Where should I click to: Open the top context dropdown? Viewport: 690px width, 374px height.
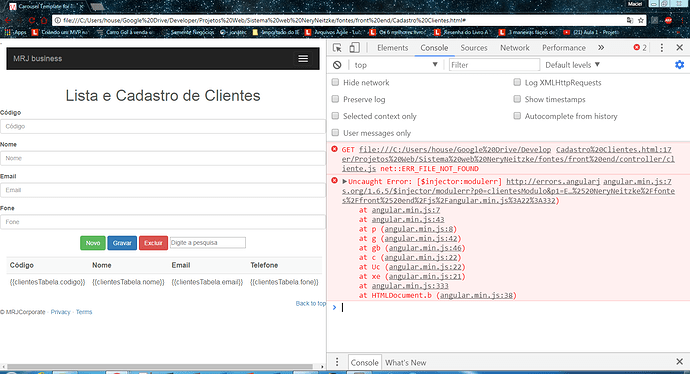[396, 65]
